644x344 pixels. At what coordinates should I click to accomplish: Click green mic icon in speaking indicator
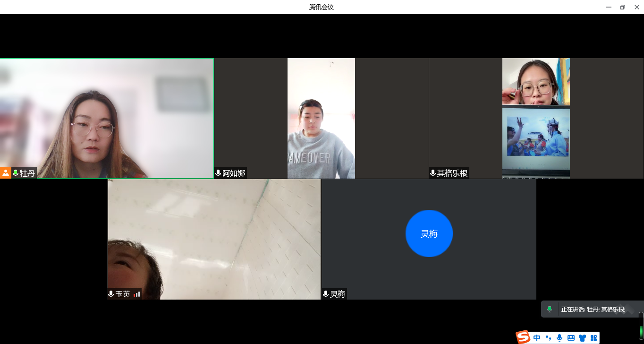550,309
